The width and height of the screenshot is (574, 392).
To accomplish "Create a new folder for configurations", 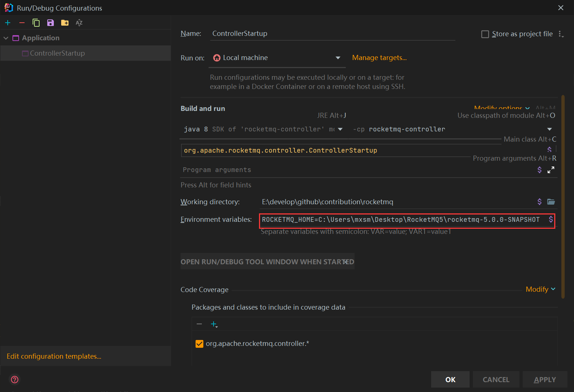I will [x=64, y=22].
